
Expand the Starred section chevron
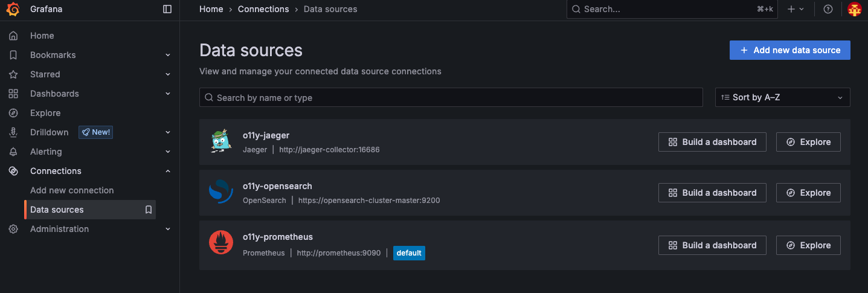(x=168, y=74)
